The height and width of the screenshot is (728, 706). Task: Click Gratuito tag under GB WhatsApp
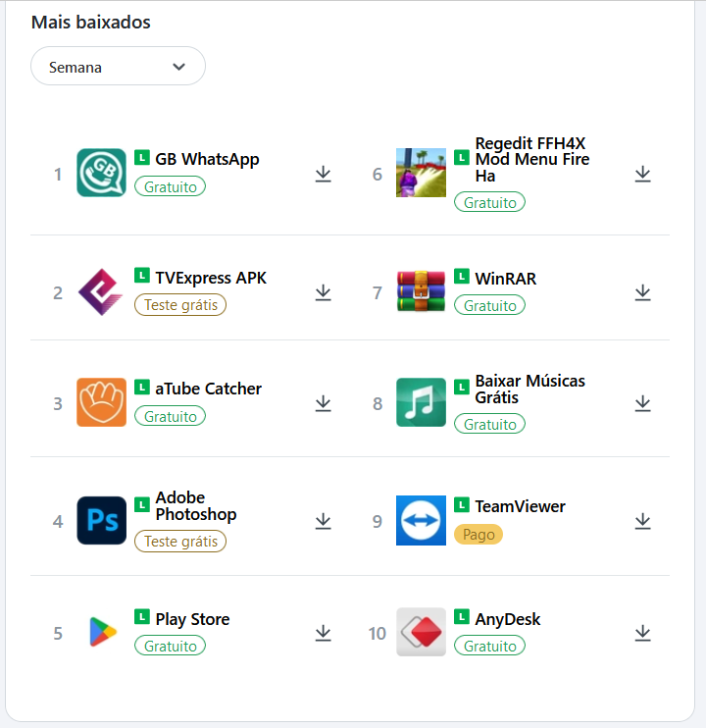(x=170, y=186)
